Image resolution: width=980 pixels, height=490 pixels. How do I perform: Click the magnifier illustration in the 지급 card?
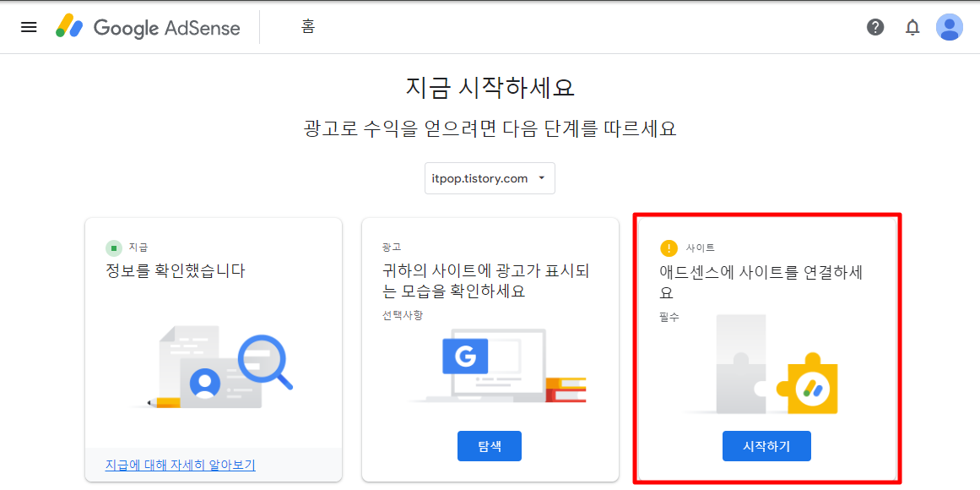pos(265,362)
